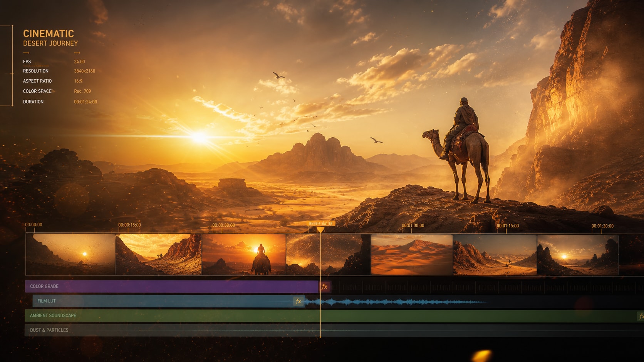Click the DURATION label
This screenshot has width=644, height=362.
[33, 102]
